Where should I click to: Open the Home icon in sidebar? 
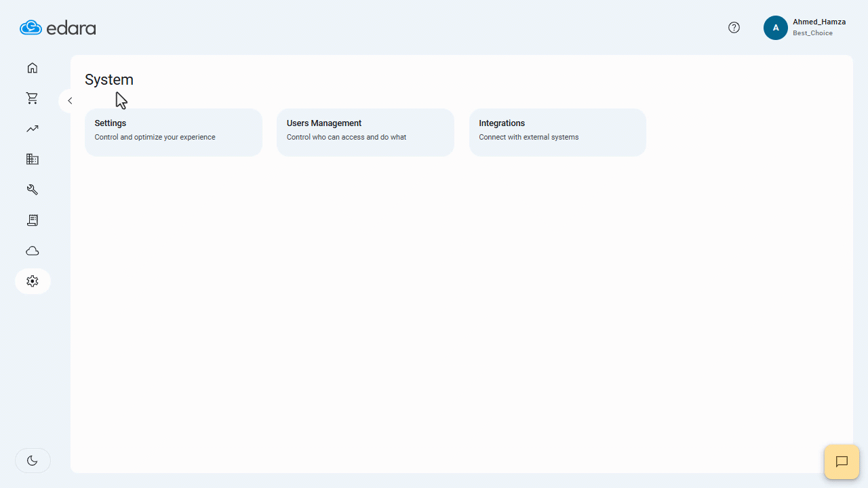click(32, 68)
